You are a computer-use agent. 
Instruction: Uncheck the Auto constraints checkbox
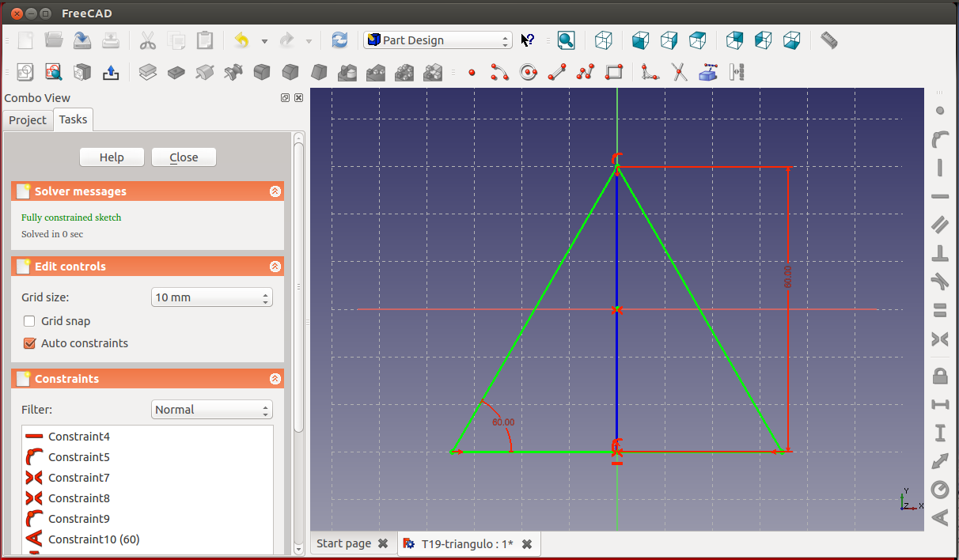[x=30, y=343]
